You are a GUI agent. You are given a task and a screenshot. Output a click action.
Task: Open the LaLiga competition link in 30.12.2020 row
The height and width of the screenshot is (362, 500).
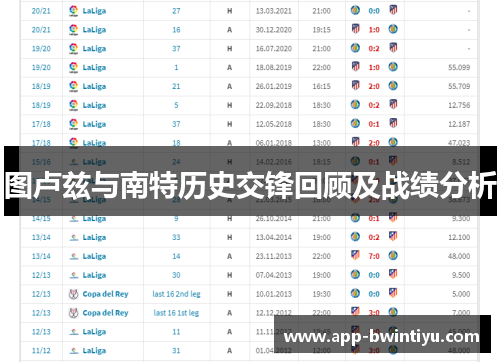[x=94, y=30]
